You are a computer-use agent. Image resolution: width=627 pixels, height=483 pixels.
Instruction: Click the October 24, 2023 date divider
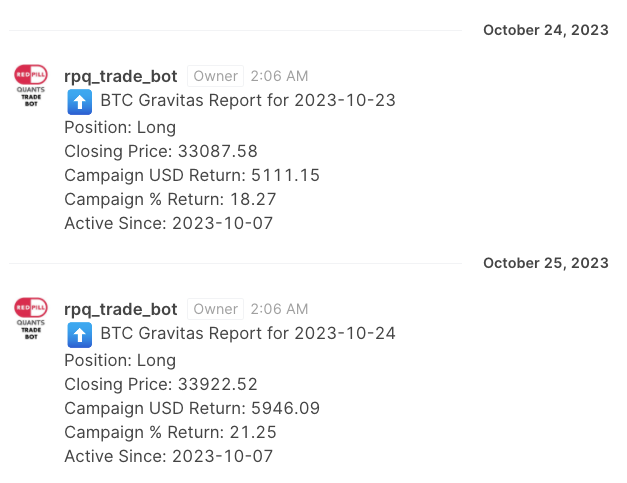[x=545, y=30]
